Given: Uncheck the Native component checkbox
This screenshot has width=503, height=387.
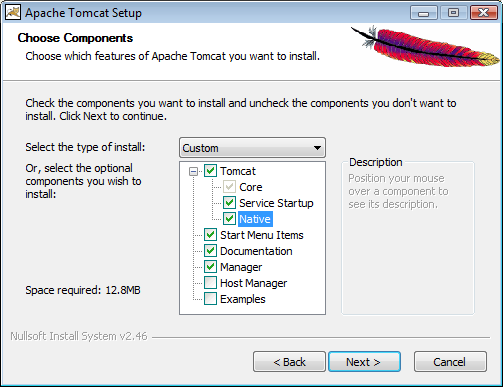Looking at the screenshot, I should click(229, 219).
